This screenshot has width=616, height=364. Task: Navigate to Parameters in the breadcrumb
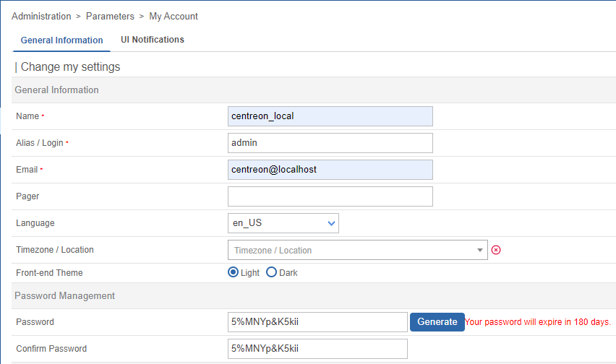click(x=110, y=16)
